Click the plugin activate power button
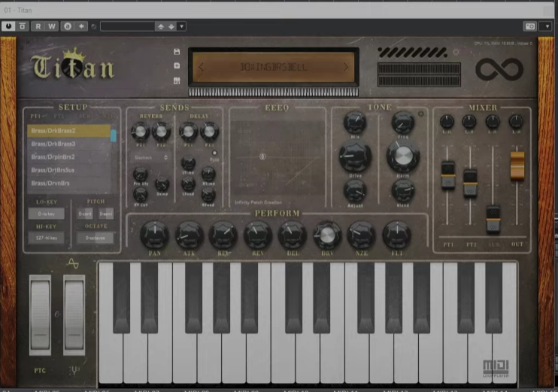The image size is (558, 392). click(8, 26)
